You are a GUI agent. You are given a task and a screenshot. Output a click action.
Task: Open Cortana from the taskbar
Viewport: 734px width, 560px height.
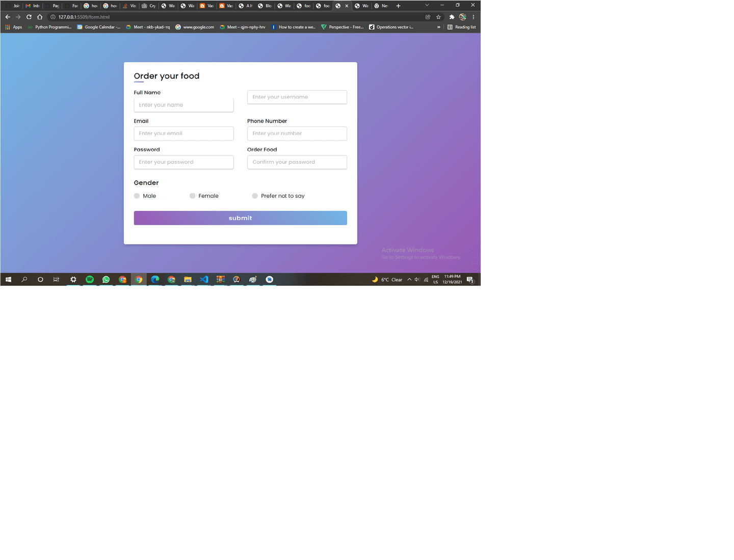point(40,279)
